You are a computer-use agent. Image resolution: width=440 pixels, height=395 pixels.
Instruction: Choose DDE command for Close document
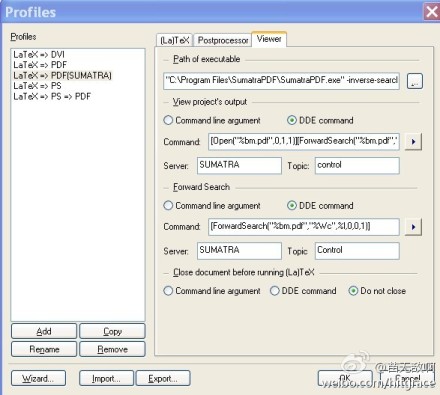click(303, 291)
